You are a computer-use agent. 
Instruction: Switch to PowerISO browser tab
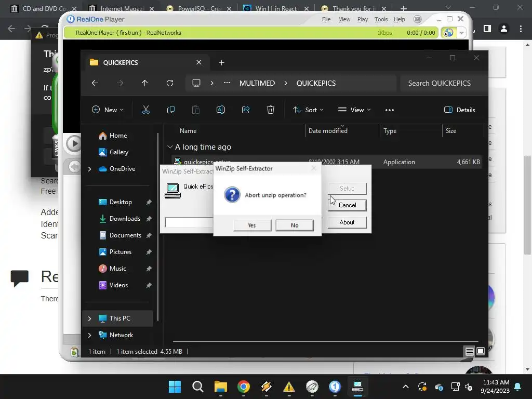[199, 8]
